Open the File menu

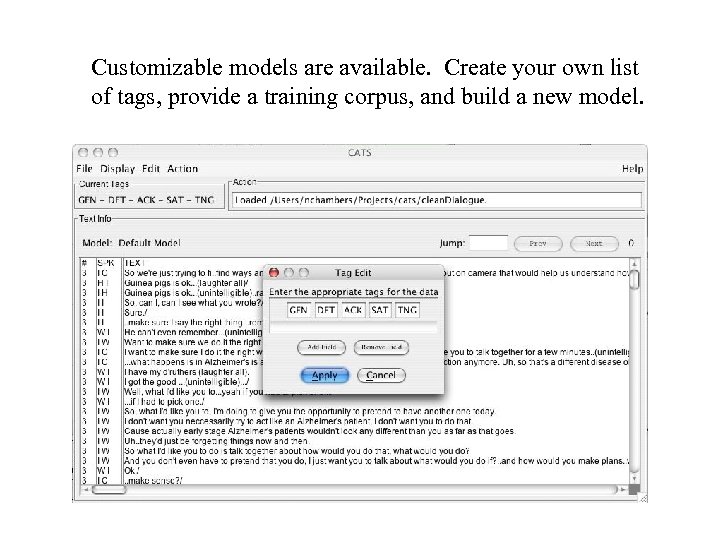click(x=84, y=169)
